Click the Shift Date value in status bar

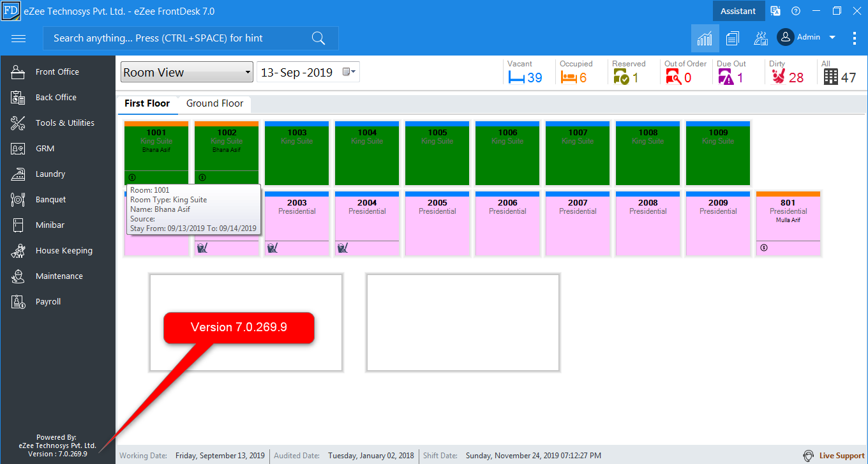534,456
